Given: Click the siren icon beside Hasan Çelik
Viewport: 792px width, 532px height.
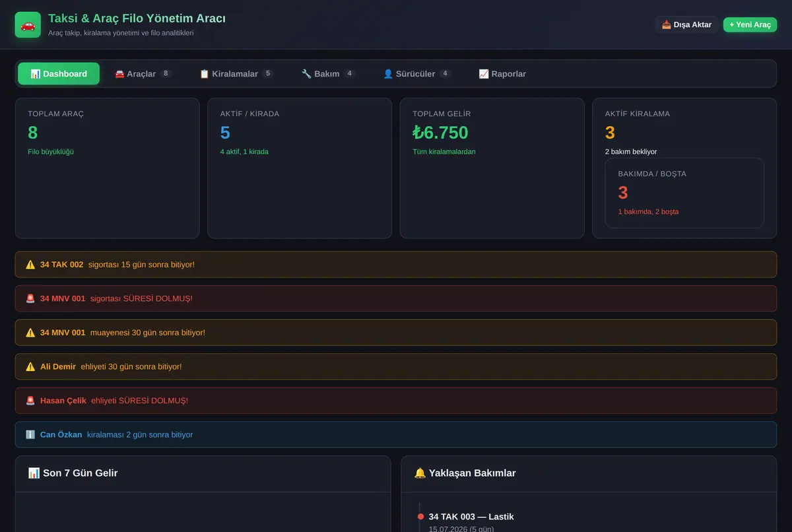Looking at the screenshot, I should point(30,401).
